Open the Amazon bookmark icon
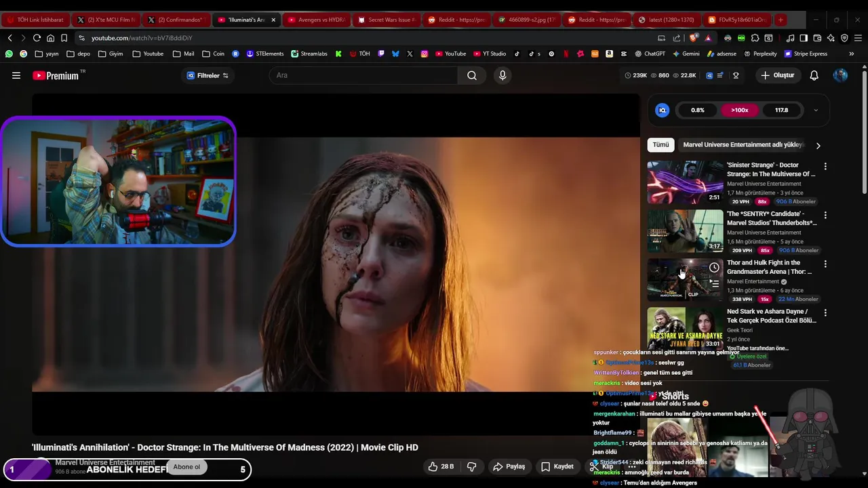This screenshot has height=488, width=868. (609, 54)
